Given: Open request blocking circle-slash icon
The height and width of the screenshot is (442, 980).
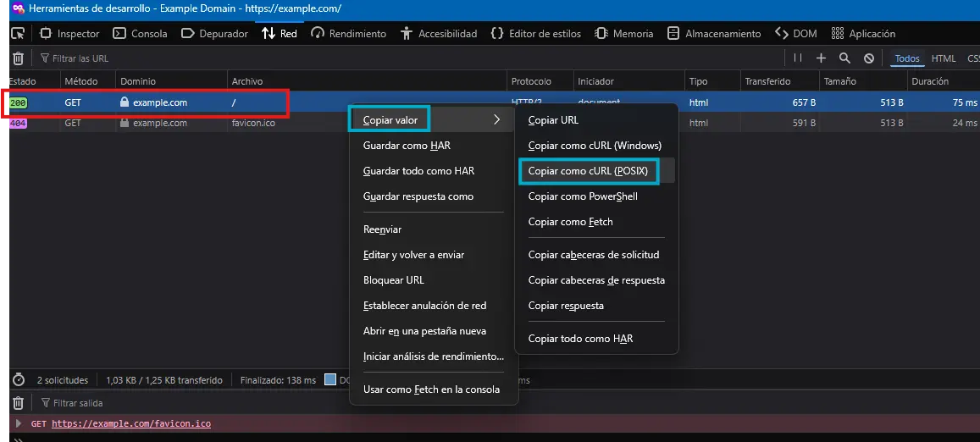Looking at the screenshot, I should click(x=869, y=58).
